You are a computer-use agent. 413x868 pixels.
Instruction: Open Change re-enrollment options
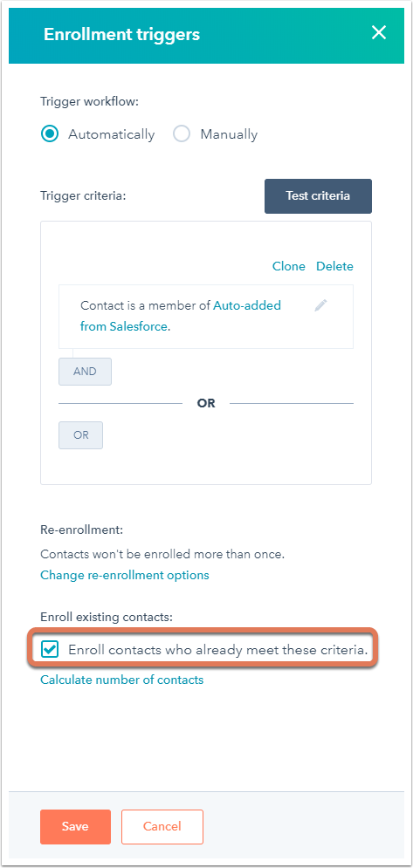coord(125,575)
